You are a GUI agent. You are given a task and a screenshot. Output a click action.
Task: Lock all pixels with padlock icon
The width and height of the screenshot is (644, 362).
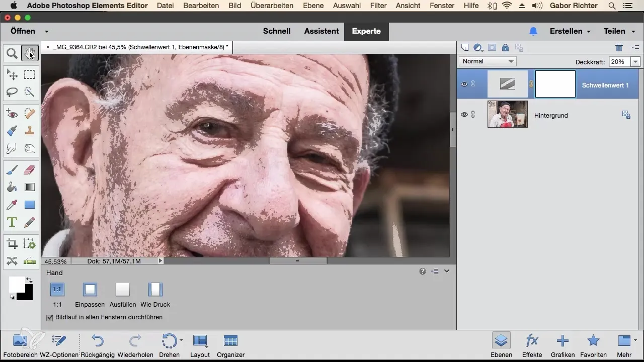coord(505,48)
